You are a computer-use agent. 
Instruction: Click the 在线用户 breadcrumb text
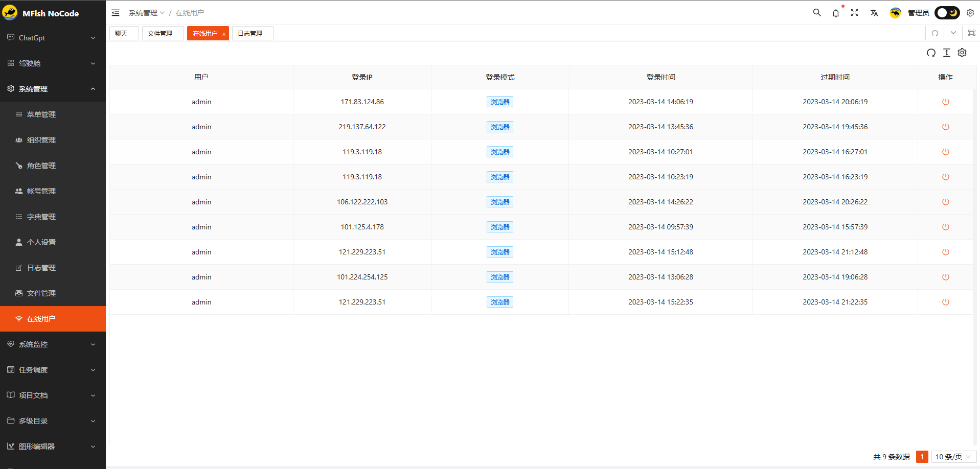[x=190, y=13]
